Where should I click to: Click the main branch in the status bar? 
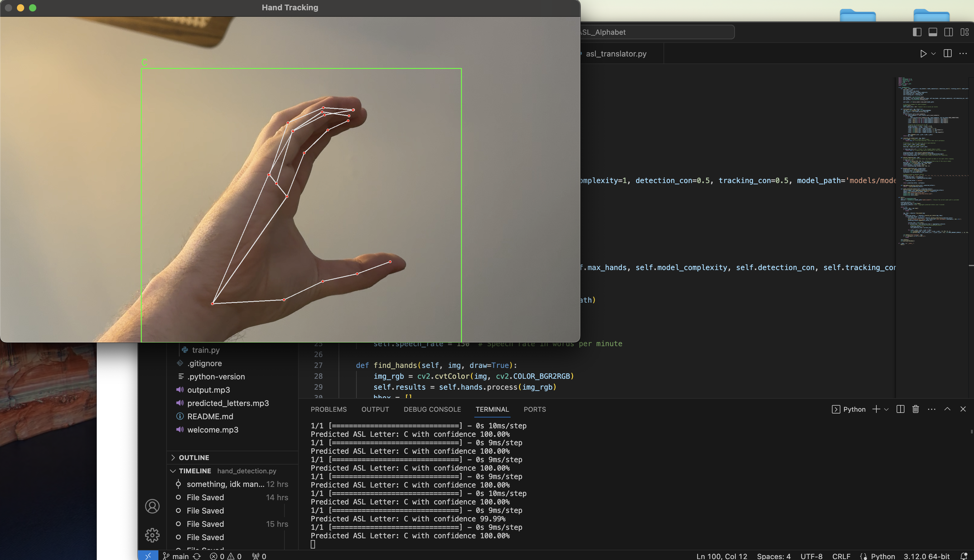(176, 556)
